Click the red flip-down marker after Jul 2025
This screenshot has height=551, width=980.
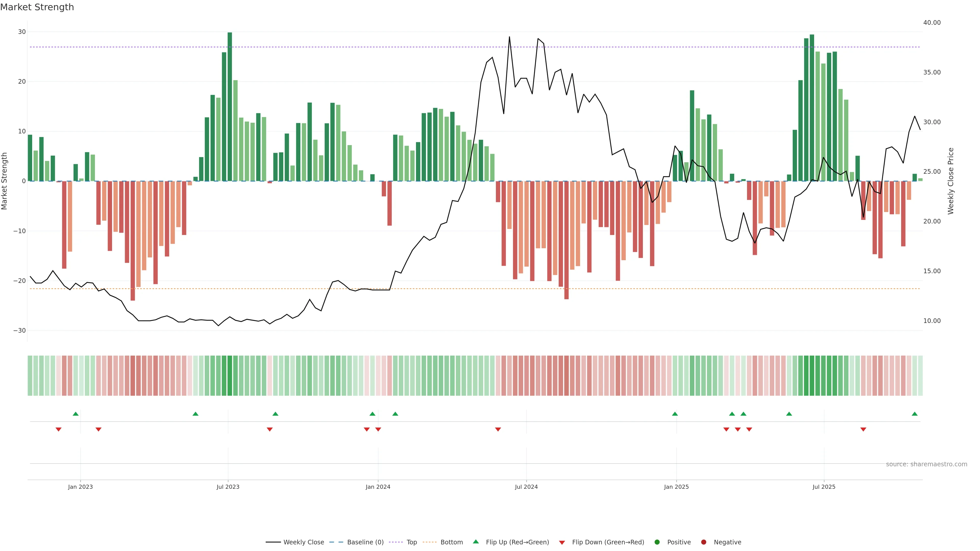(863, 429)
